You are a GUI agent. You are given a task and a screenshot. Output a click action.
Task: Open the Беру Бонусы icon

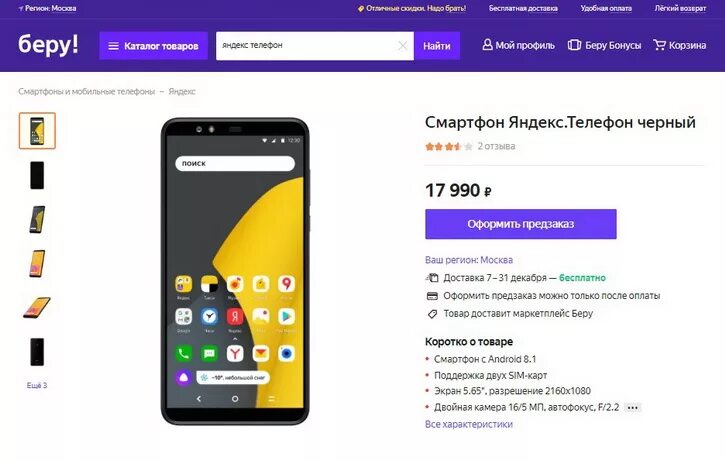[574, 45]
